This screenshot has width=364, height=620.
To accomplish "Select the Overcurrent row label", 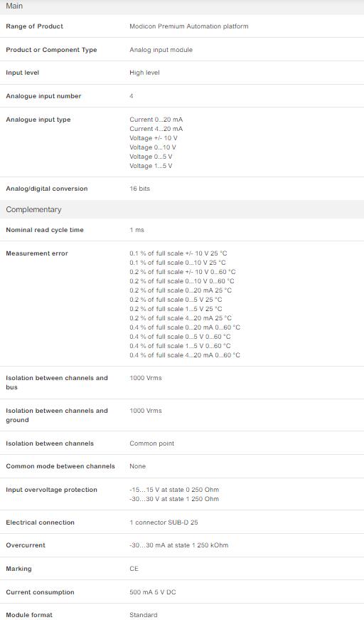I will pyautogui.click(x=26, y=545).
